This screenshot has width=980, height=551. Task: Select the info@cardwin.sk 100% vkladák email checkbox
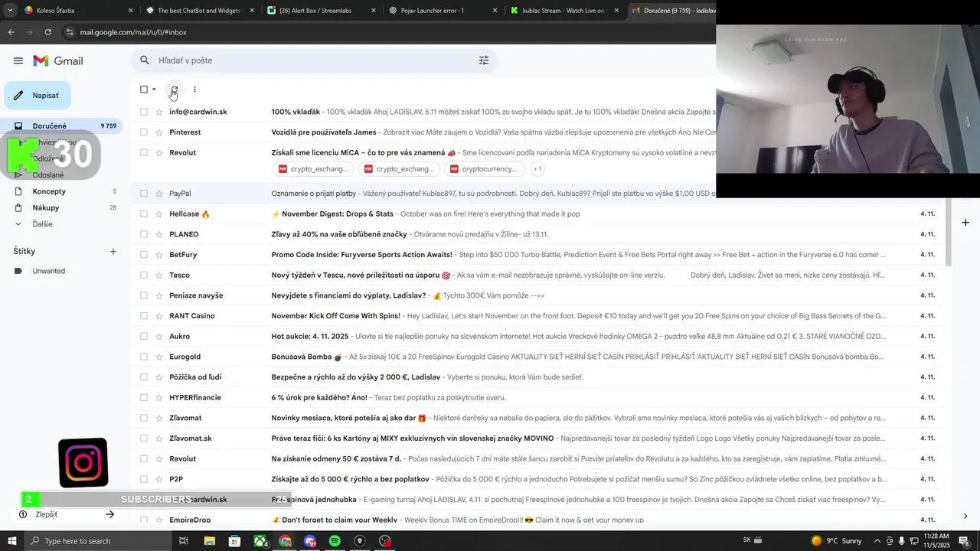143,112
